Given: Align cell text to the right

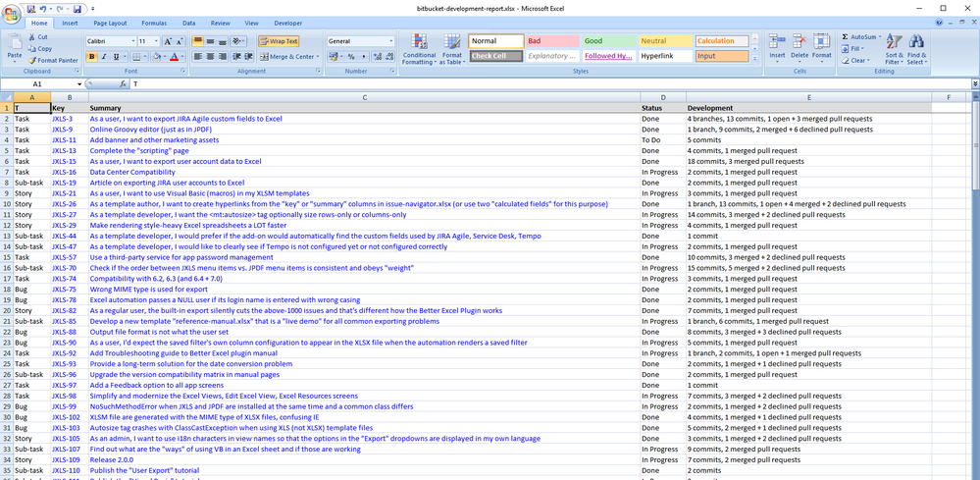Looking at the screenshot, I should pyautogui.click(x=223, y=56).
